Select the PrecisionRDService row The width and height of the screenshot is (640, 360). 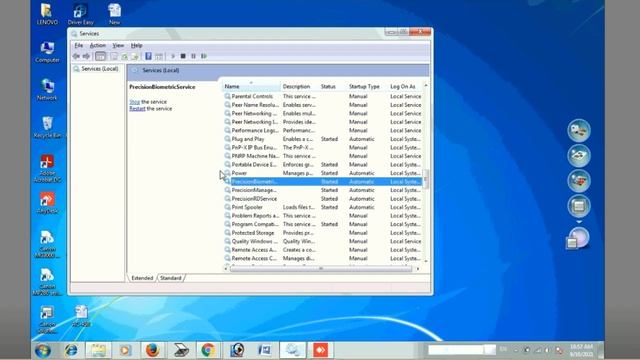[x=322, y=198]
